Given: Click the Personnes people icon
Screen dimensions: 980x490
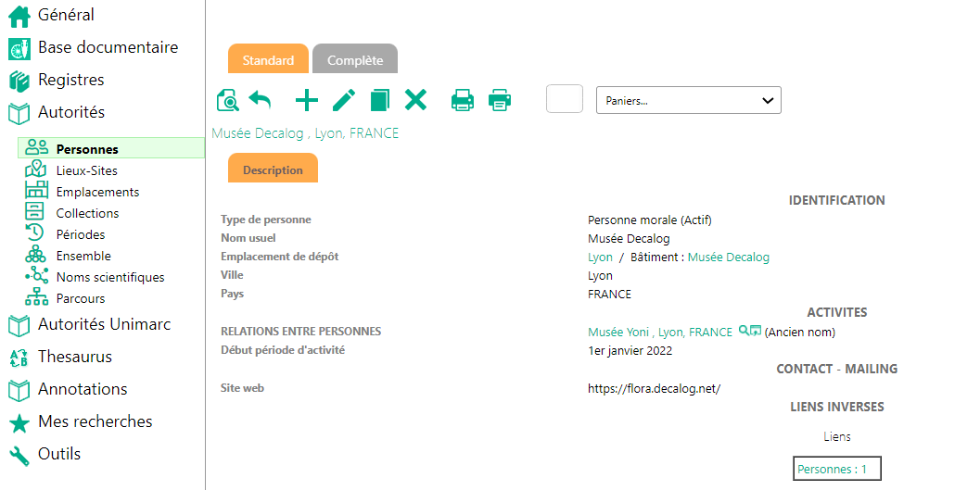Looking at the screenshot, I should (36, 147).
